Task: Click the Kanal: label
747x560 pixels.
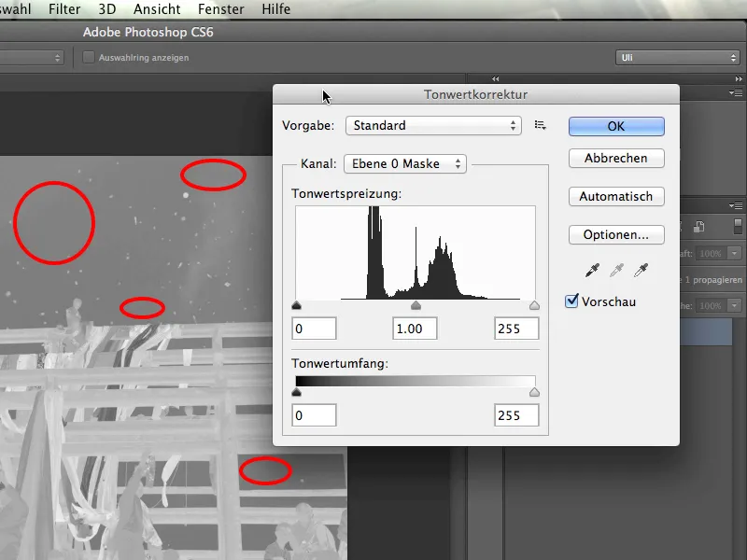Action: coord(318,164)
